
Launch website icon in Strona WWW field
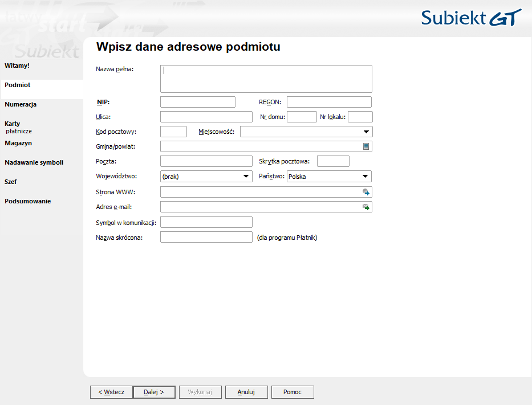click(366, 192)
